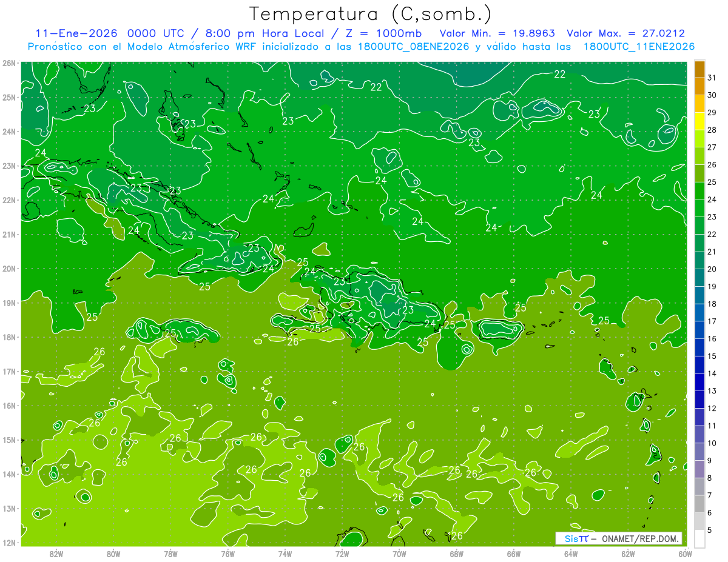This screenshot has width=728, height=562.
Task: Click the "25N" latitude axis label
Action: [x=9, y=97]
